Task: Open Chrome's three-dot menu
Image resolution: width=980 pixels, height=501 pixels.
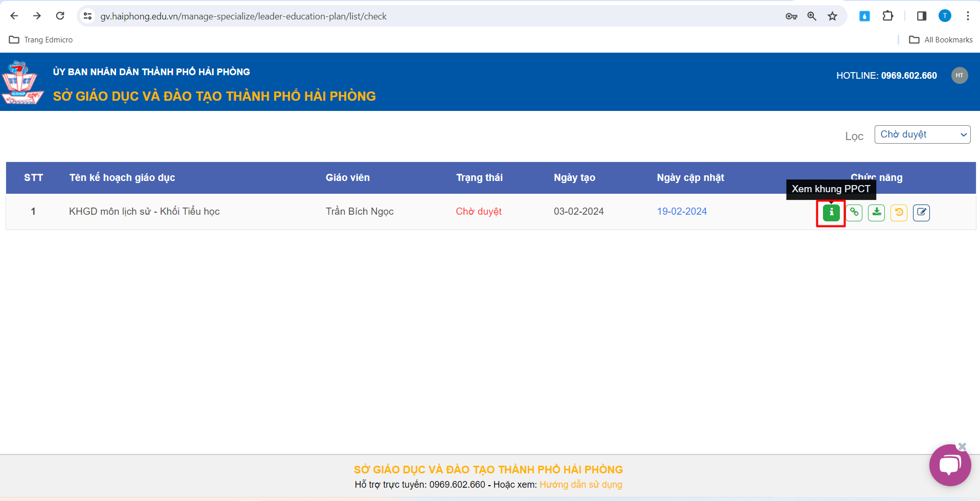Action: pos(968,16)
